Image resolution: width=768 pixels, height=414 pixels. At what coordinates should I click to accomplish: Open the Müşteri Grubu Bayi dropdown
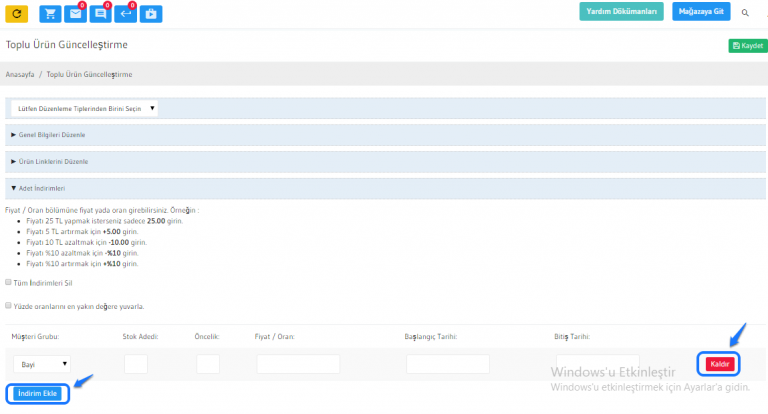pyautogui.click(x=41, y=365)
